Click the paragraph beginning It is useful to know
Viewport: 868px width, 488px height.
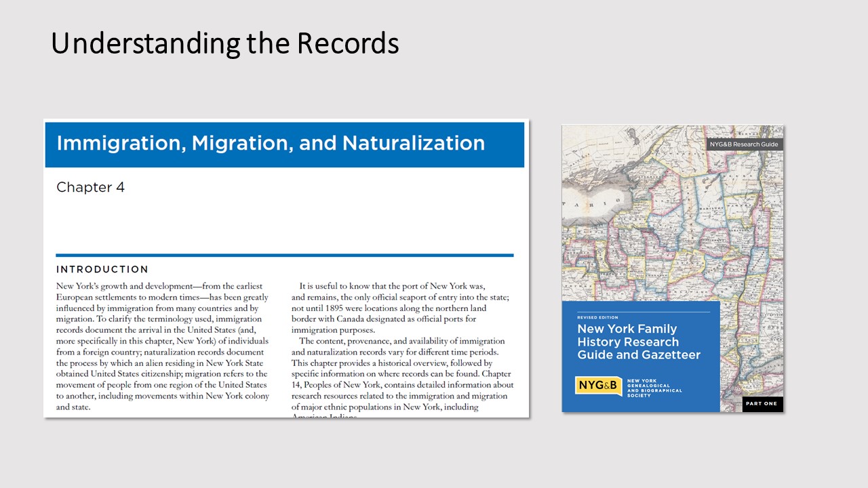pos(402,308)
